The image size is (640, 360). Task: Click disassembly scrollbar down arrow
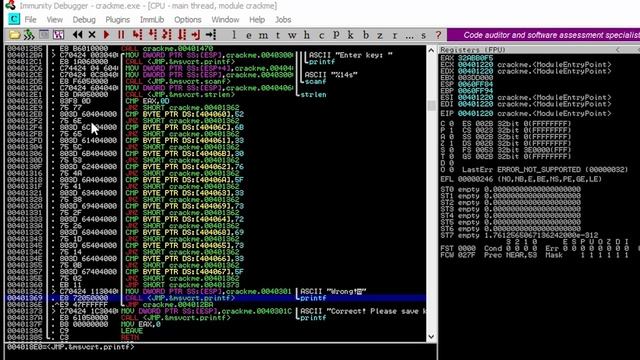click(431, 336)
